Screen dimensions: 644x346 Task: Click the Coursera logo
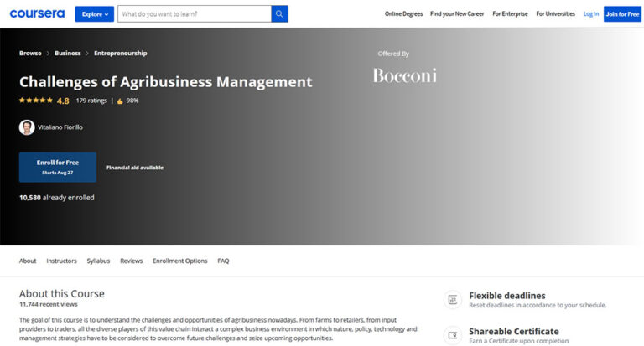(37, 13)
